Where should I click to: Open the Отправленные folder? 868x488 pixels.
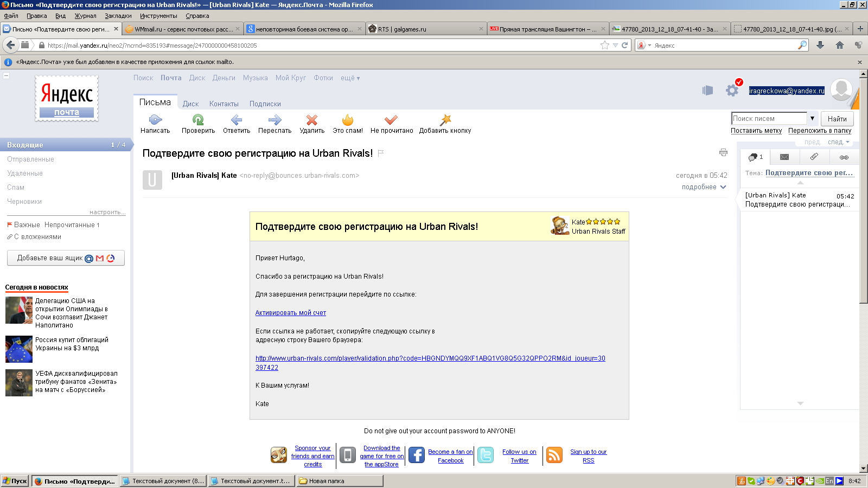(x=30, y=159)
